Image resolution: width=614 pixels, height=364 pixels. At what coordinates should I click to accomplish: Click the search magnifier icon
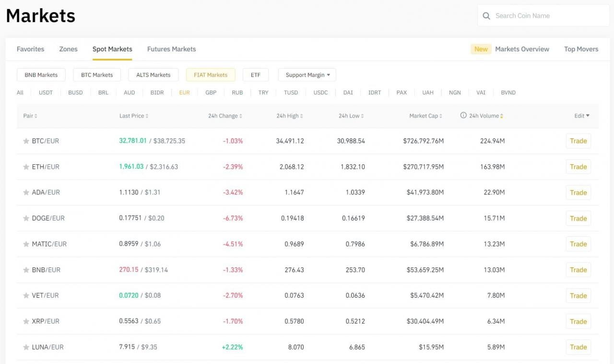click(486, 16)
